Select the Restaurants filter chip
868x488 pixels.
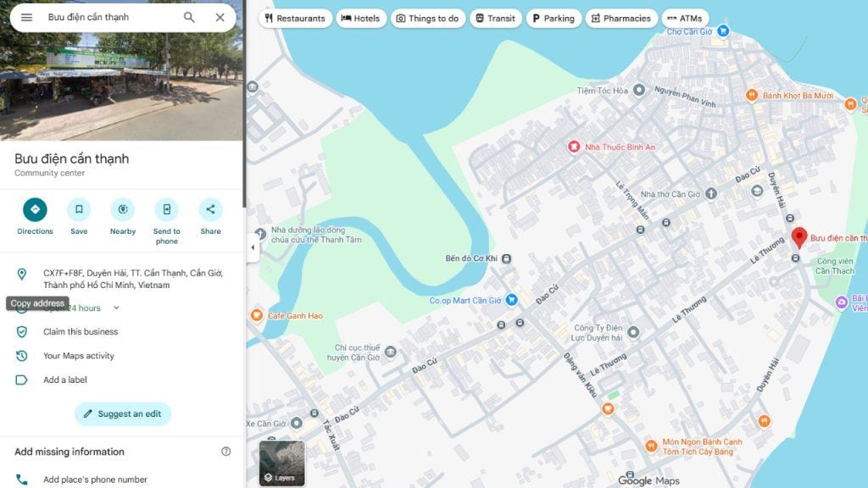click(295, 18)
